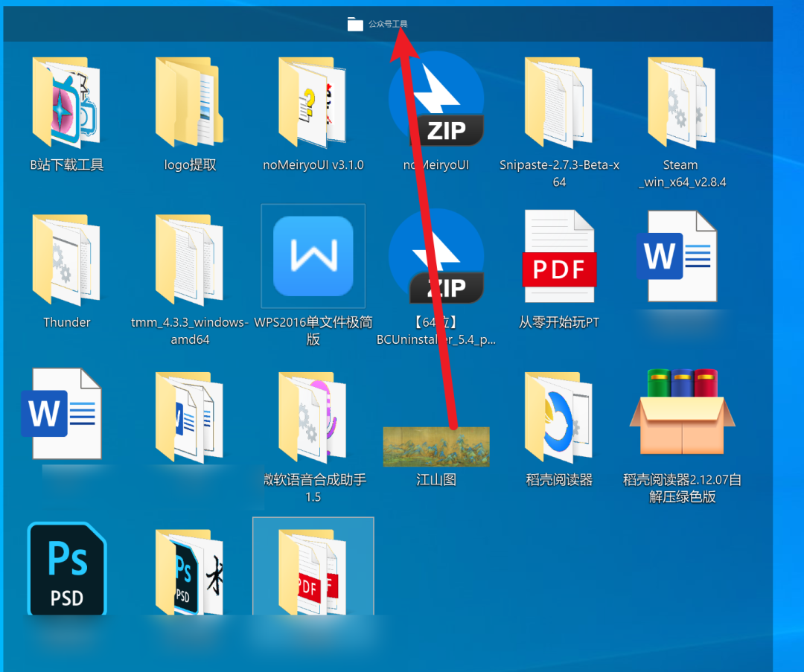The image size is (804, 672).
Task: Open the logo提取 folder
Action: (x=189, y=103)
